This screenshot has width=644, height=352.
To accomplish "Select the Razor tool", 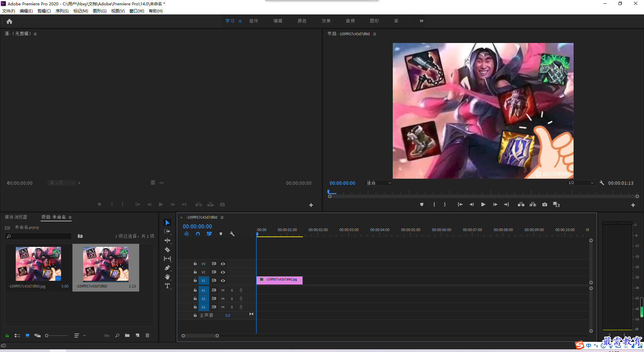I will coord(167,250).
